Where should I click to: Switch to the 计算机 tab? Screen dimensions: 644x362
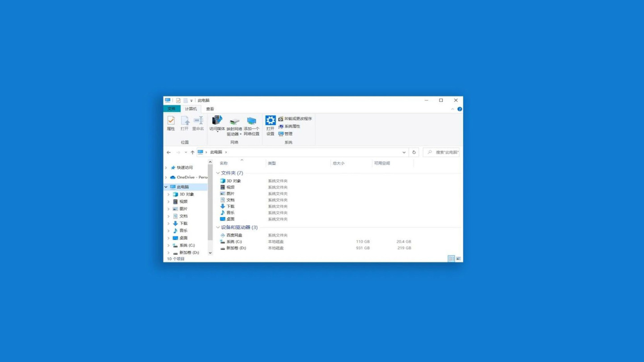(191, 109)
